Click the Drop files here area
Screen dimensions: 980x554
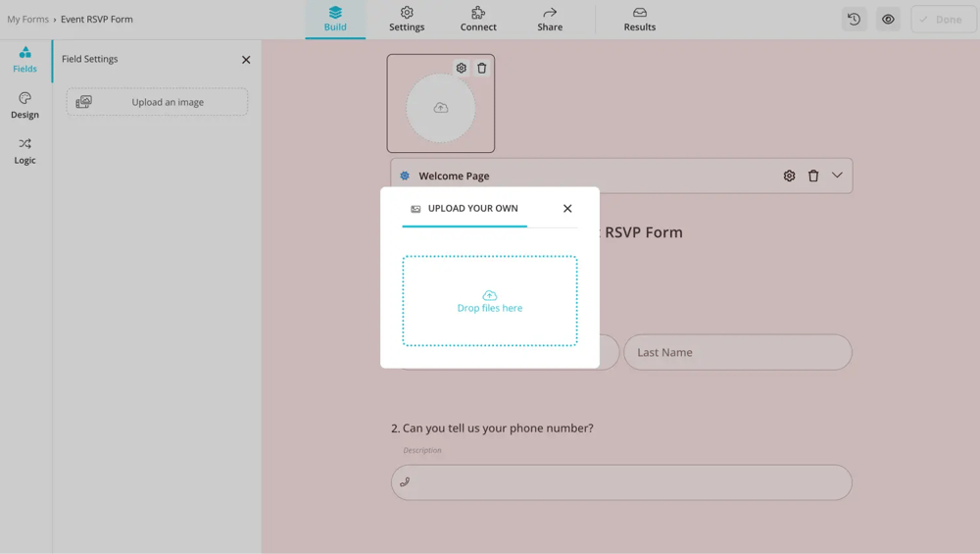(490, 301)
